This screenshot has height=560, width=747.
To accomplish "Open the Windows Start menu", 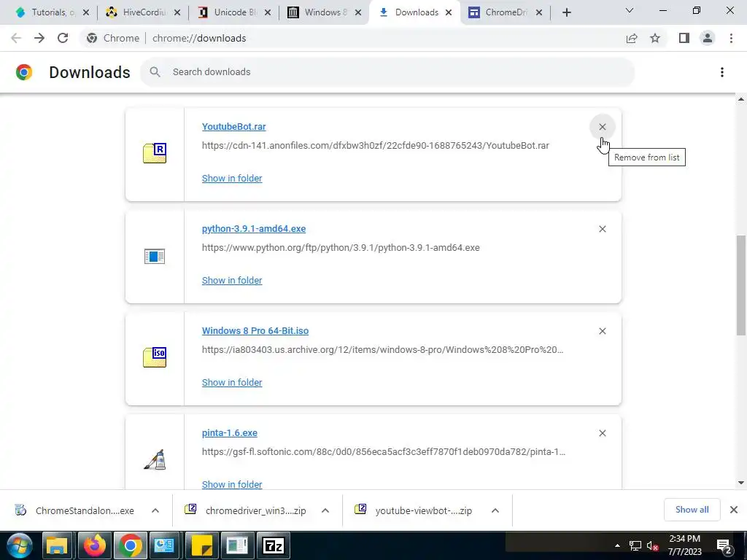I will (20, 545).
